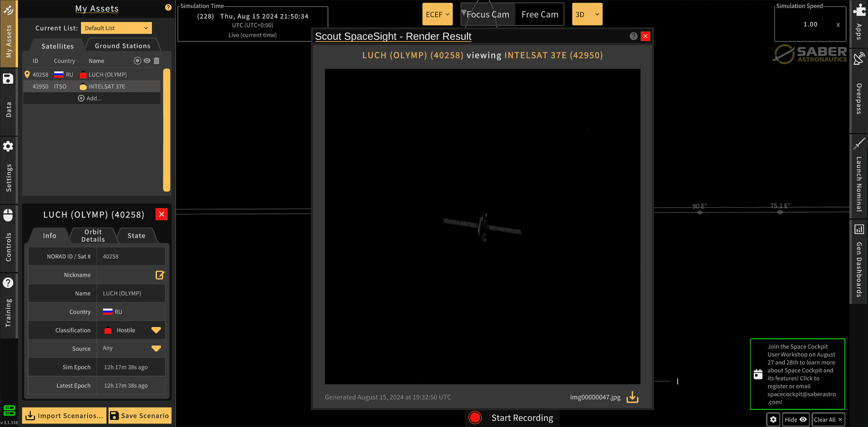Viewport: 868px width, 427px height.
Task: Click Save Scenario button
Action: pos(140,416)
